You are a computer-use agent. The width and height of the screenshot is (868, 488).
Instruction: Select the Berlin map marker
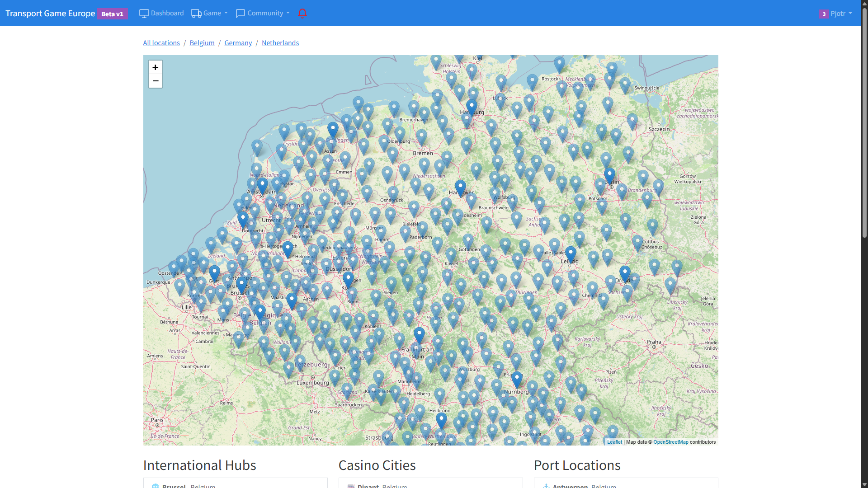[x=609, y=177]
